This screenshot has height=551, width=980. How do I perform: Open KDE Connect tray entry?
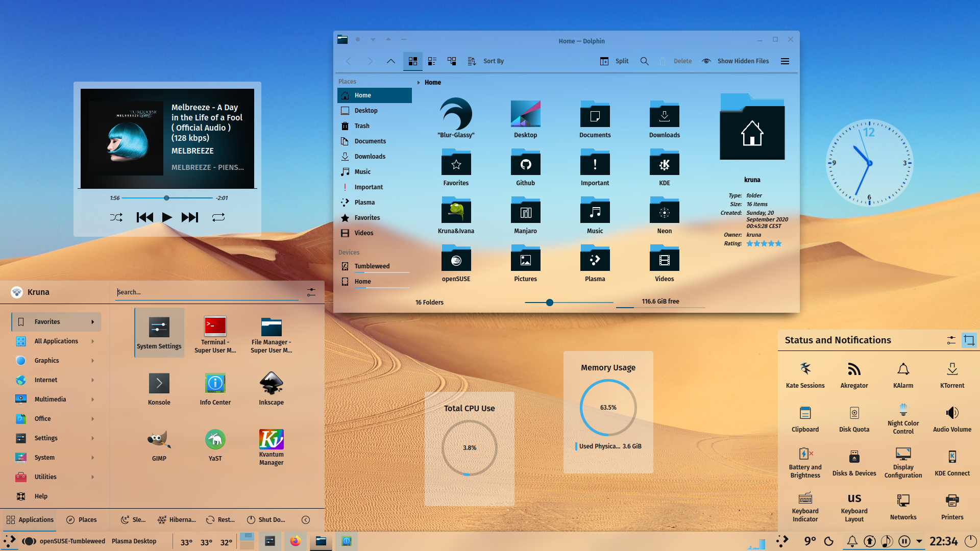[x=952, y=463]
